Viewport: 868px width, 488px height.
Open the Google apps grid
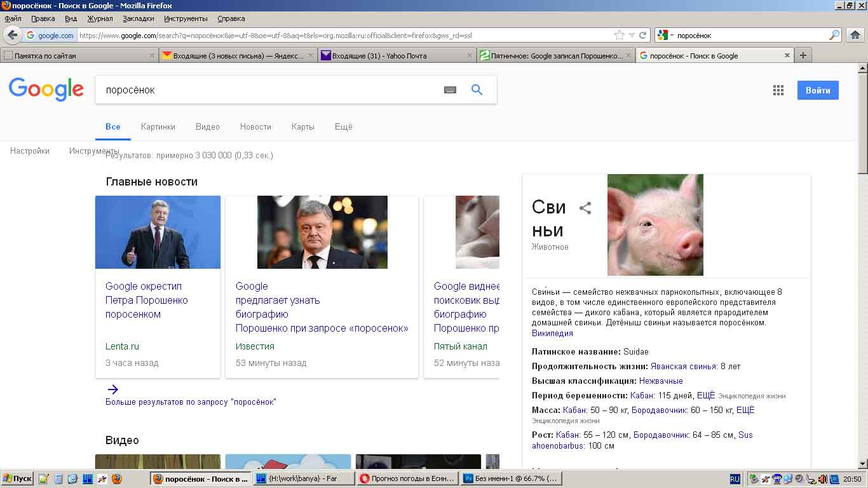(x=778, y=90)
